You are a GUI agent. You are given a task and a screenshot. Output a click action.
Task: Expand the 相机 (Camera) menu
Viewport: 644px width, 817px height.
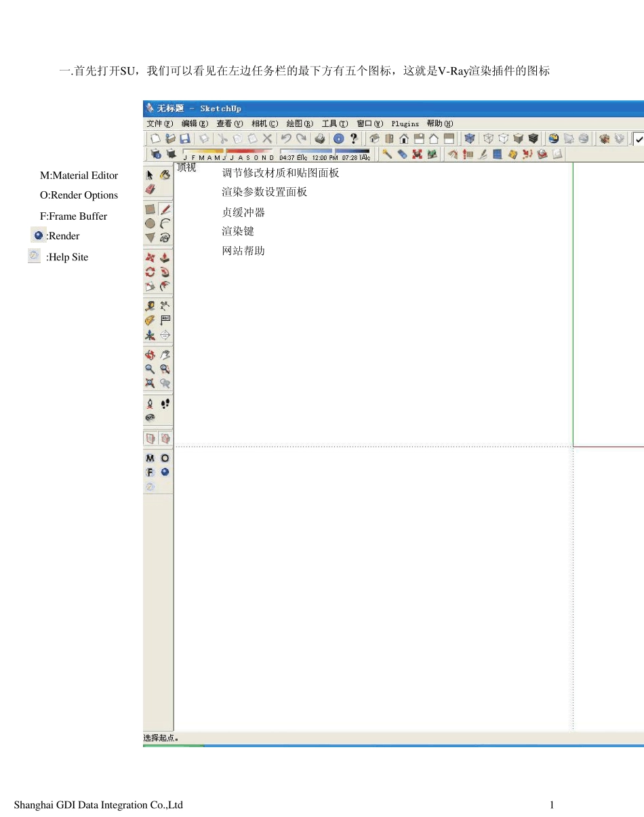(x=264, y=124)
